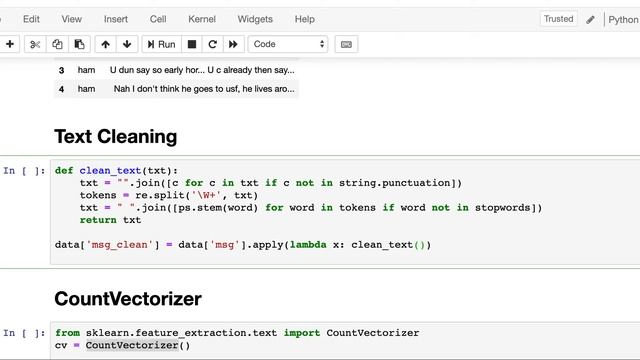Click the CountVectorizer heading
This screenshot has width=640, height=360.
point(128,299)
